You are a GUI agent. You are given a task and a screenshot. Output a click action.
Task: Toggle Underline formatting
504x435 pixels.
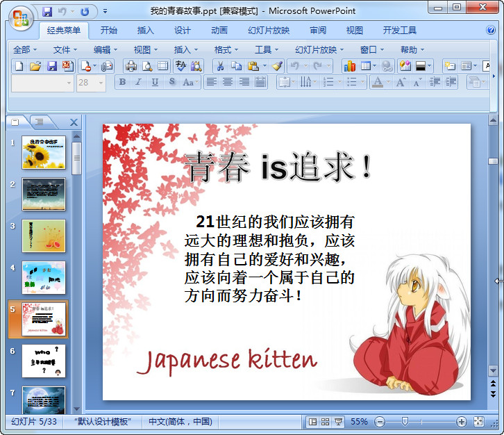tap(155, 83)
